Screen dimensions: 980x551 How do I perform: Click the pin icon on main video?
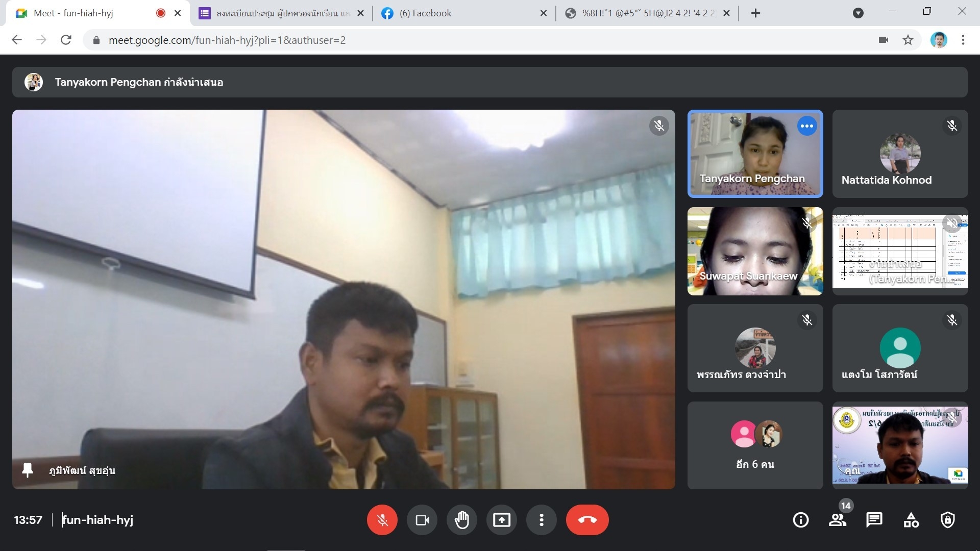[x=28, y=470]
